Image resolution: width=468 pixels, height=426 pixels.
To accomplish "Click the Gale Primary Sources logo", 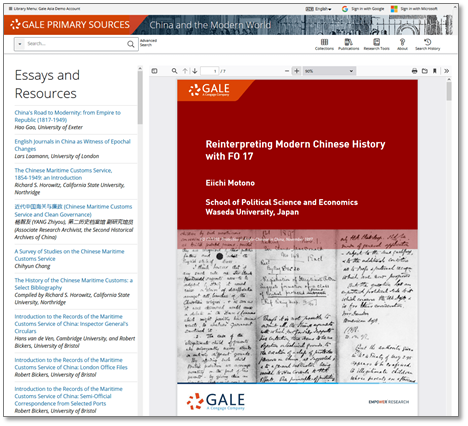I will (70, 25).
